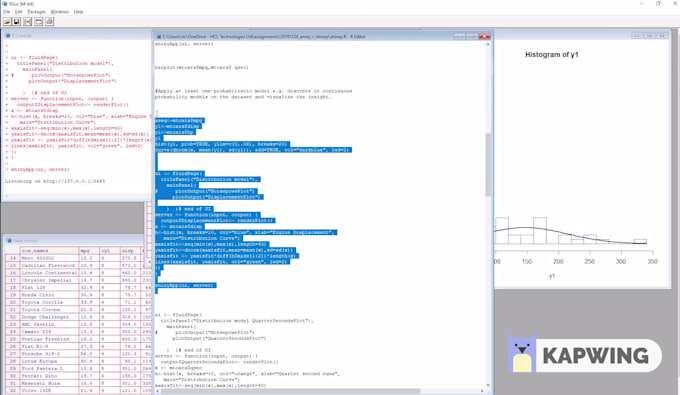
Task: Minimize the graphics device window
Action: point(637,36)
